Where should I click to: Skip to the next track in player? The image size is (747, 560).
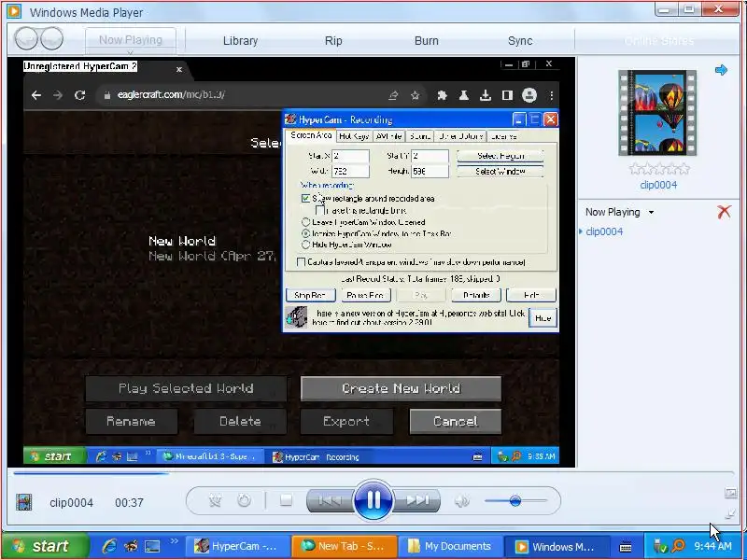click(x=416, y=500)
